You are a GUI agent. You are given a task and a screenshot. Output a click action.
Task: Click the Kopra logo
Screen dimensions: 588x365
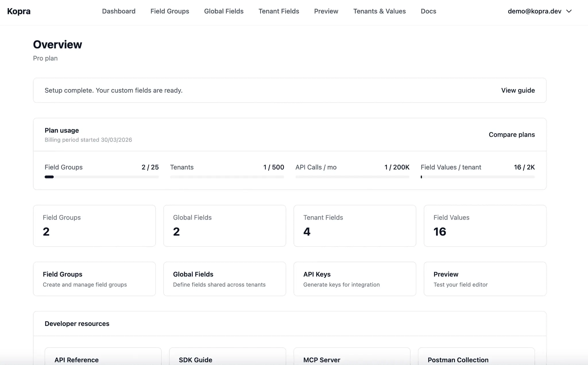pos(19,11)
